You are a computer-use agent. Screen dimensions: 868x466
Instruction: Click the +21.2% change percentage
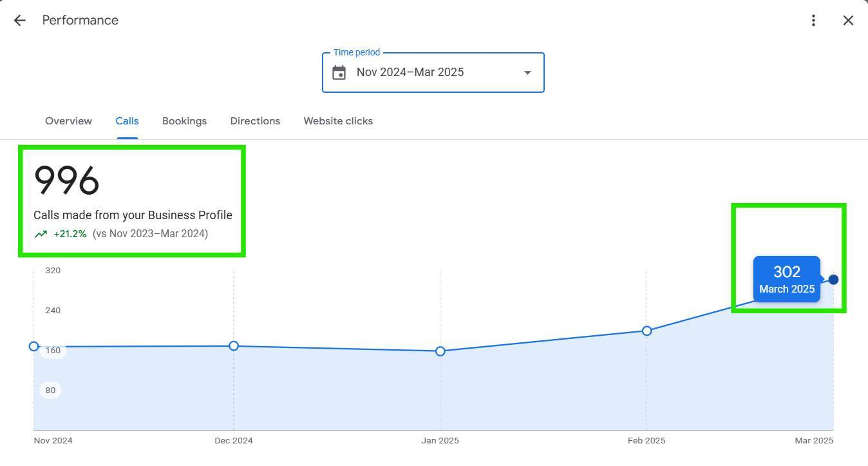[70, 234]
